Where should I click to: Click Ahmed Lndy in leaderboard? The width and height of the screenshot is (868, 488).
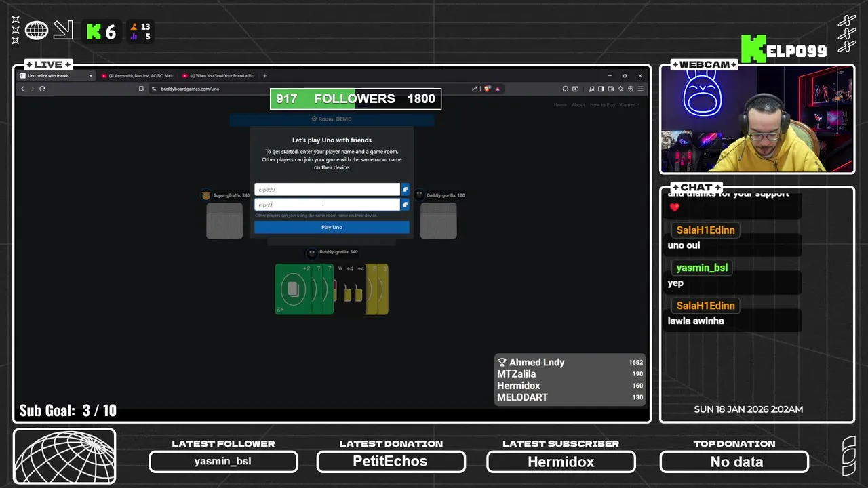tap(537, 363)
